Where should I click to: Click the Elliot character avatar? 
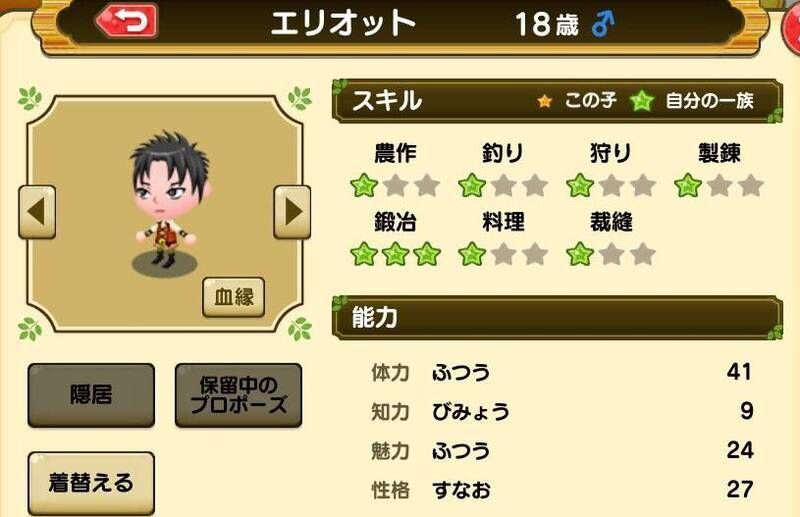coord(167,202)
